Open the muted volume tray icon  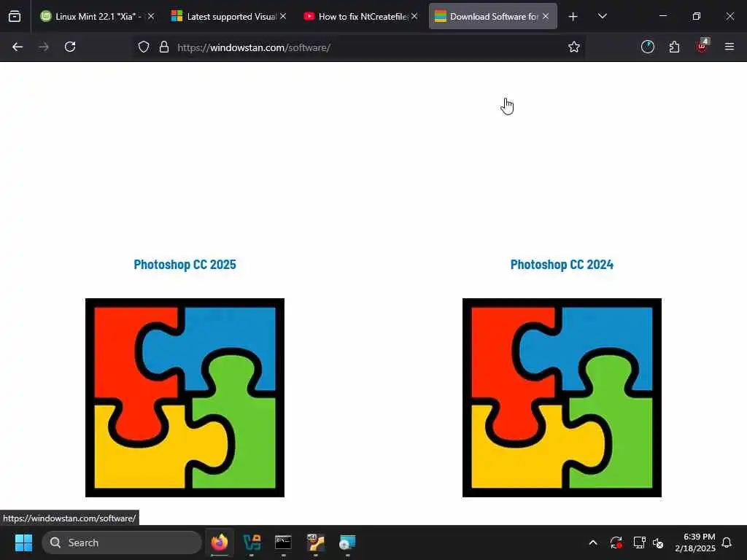[658, 542]
